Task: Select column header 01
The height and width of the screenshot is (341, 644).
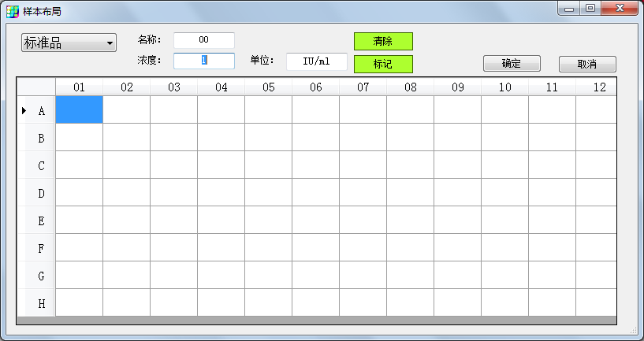Action: 80,87
